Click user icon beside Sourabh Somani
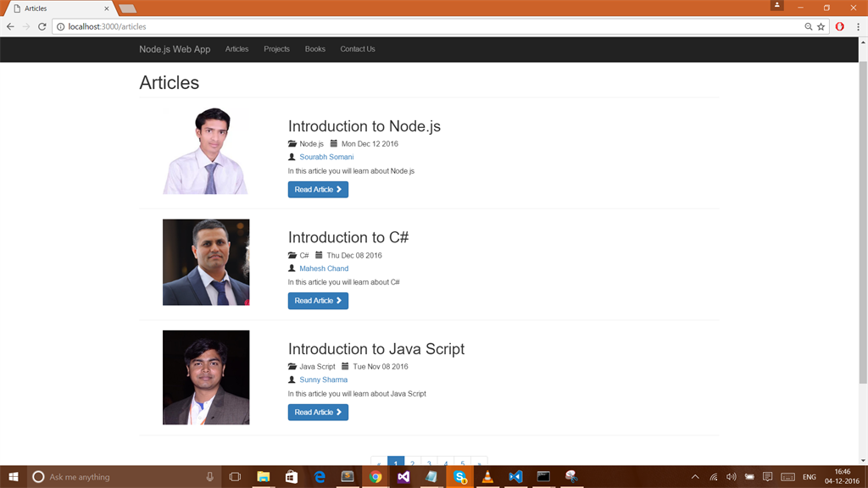Screen dimensions: 868x488 (292, 157)
